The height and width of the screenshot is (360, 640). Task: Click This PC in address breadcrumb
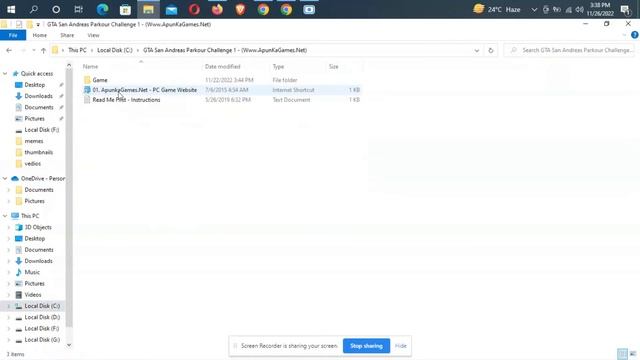[77, 50]
